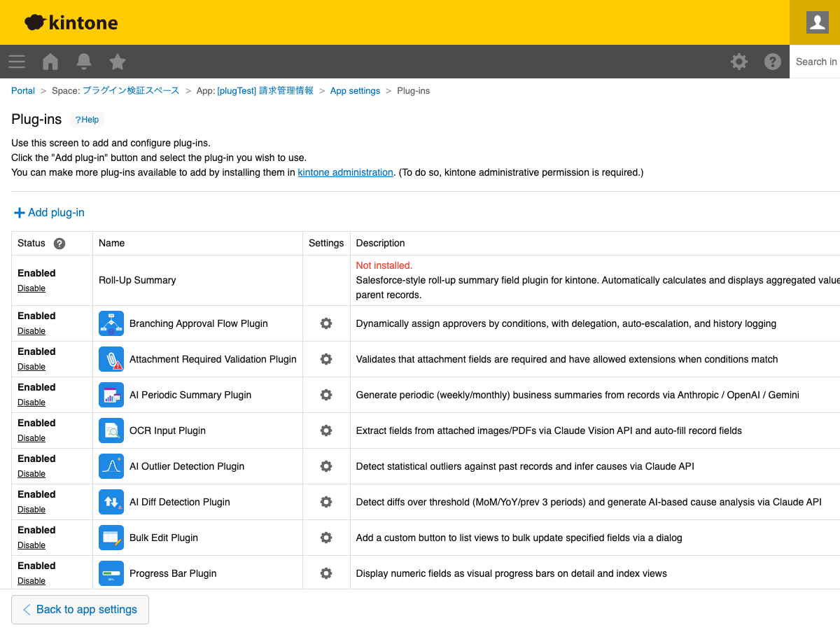Open notifications bell icon
The width and height of the screenshot is (840, 630).
84,62
